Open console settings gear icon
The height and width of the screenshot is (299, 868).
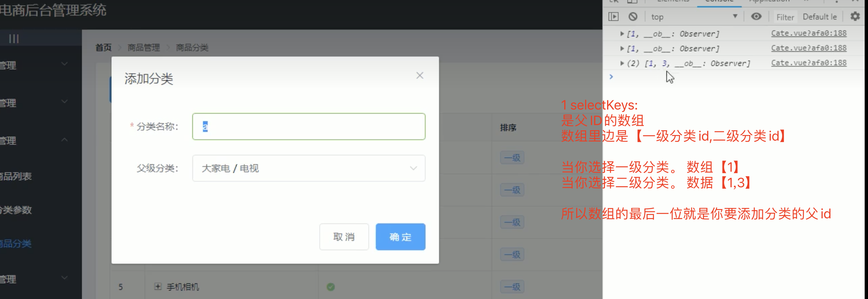coord(855,16)
